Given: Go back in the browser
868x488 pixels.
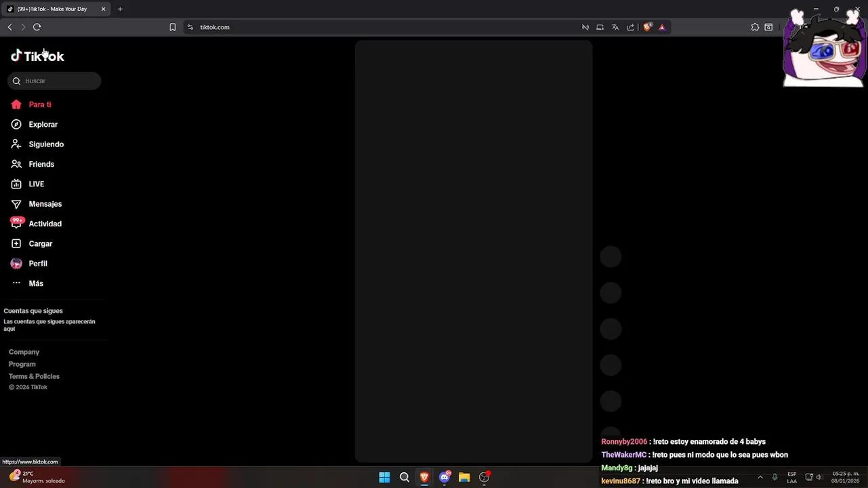Looking at the screenshot, I should [x=9, y=27].
